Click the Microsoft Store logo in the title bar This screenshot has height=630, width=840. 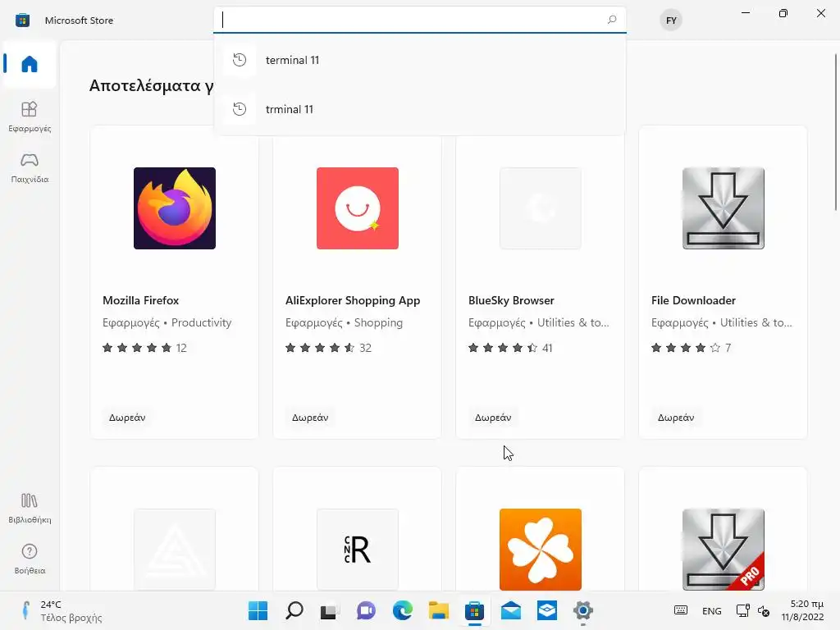click(22, 21)
